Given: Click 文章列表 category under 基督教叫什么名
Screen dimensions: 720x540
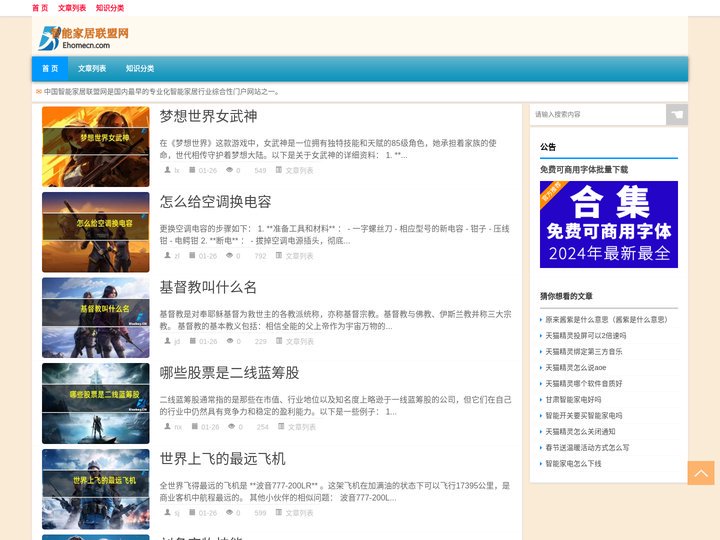Looking at the screenshot, I should pyautogui.click(x=299, y=341).
